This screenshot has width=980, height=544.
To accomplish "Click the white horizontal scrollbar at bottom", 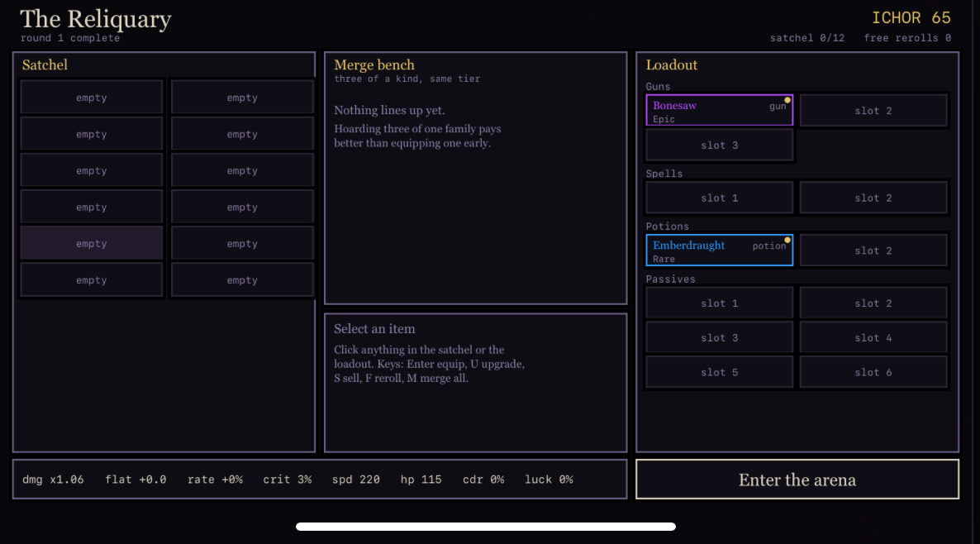I will (x=486, y=527).
